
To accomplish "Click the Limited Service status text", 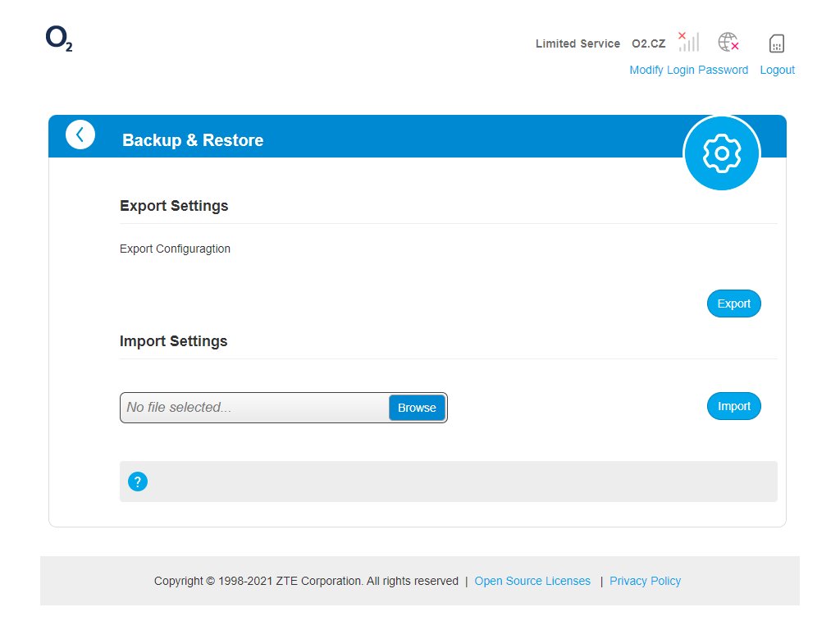I will pos(577,43).
